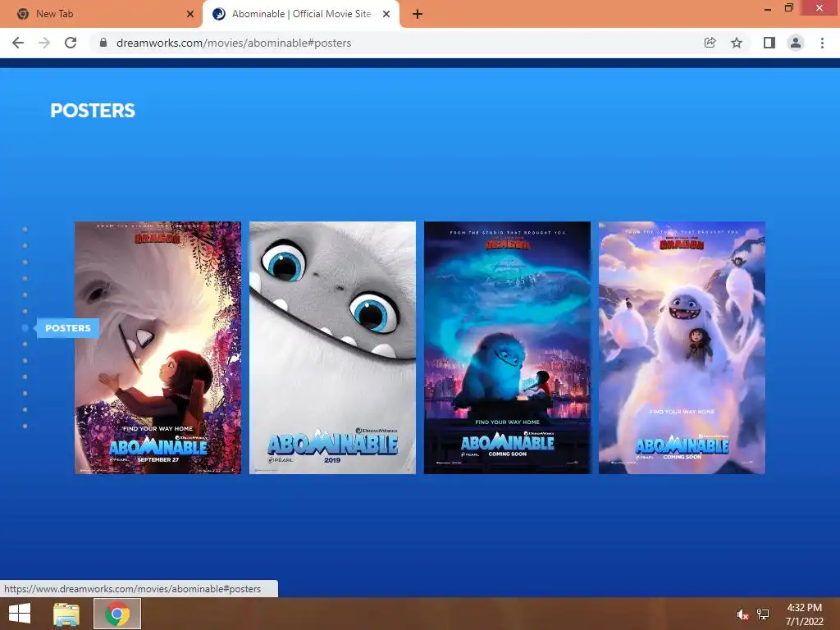Open the Chrome profile avatar
This screenshot has width=840, height=630.
click(x=796, y=43)
